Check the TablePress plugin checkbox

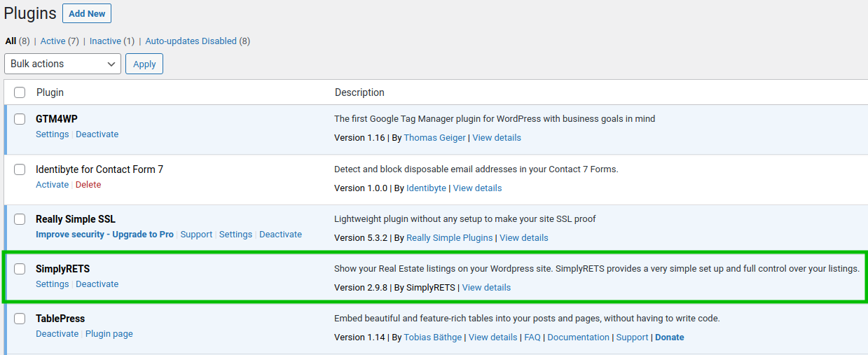pos(20,319)
